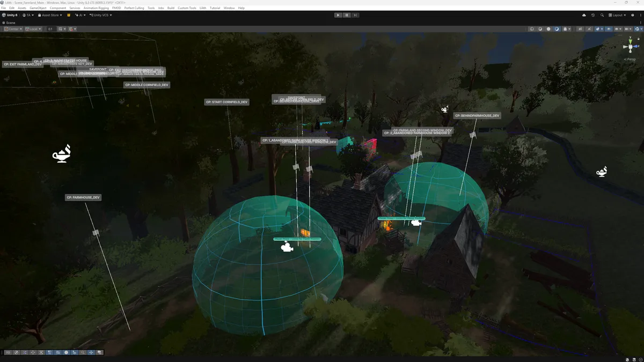This screenshot has height=362, width=644.
Task: Pause the editor with the Pause button
Action: tap(347, 15)
